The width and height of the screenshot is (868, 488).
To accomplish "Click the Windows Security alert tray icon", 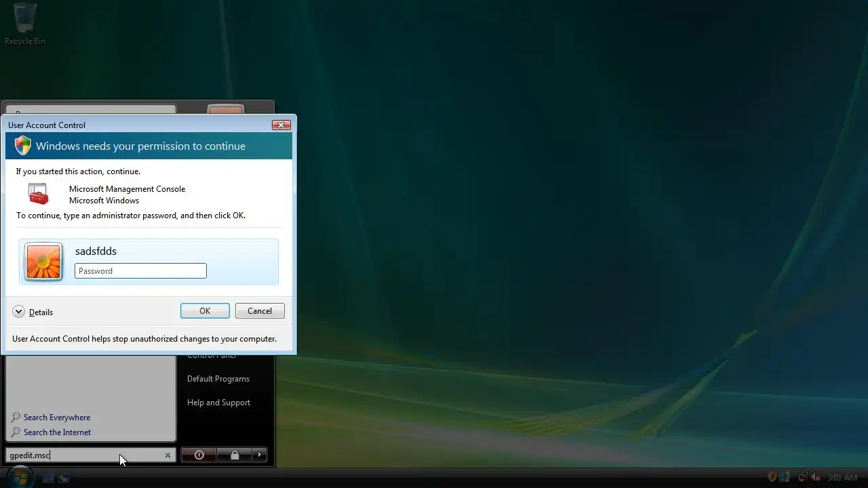I will [x=772, y=477].
